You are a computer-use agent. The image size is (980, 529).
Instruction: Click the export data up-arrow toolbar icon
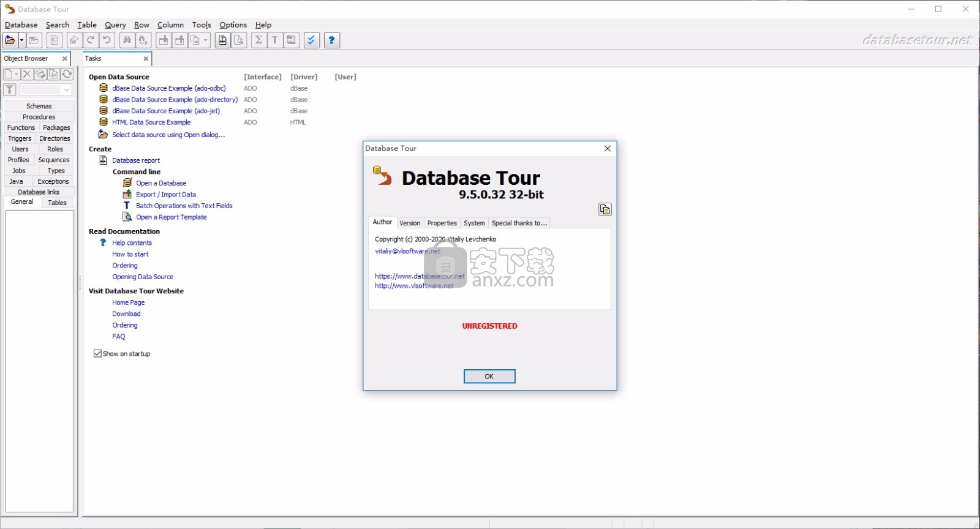point(180,40)
